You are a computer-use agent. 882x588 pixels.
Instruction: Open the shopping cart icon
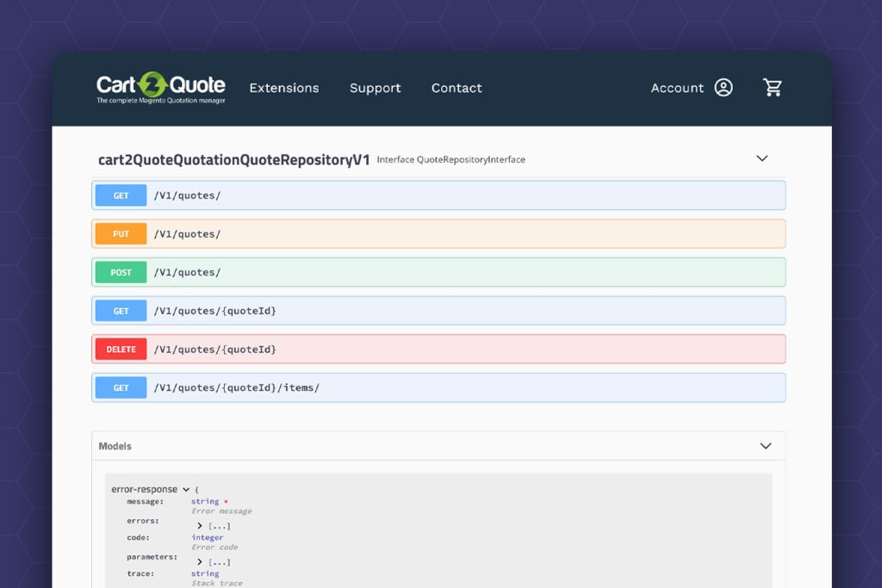(773, 88)
